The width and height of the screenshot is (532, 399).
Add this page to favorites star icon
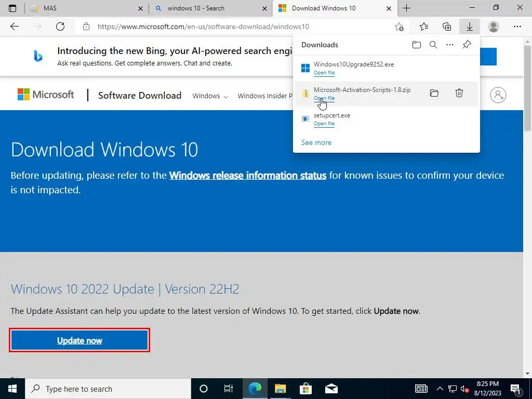(400, 26)
